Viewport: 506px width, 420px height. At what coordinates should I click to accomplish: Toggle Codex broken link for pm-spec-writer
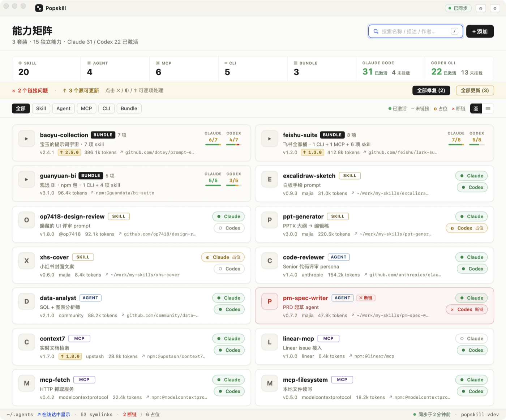pyautogui.click(x=467, y=309)
